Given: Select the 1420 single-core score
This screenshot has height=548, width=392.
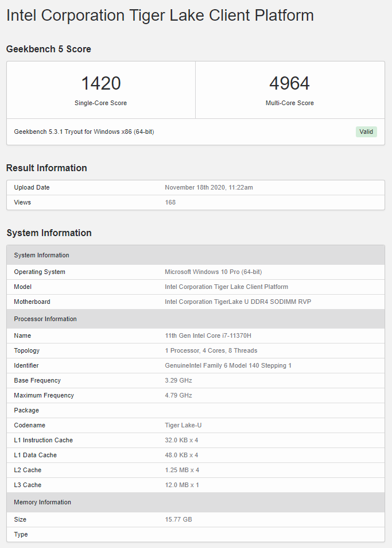Looking at the screenshot, I should (x=101, y=83).
